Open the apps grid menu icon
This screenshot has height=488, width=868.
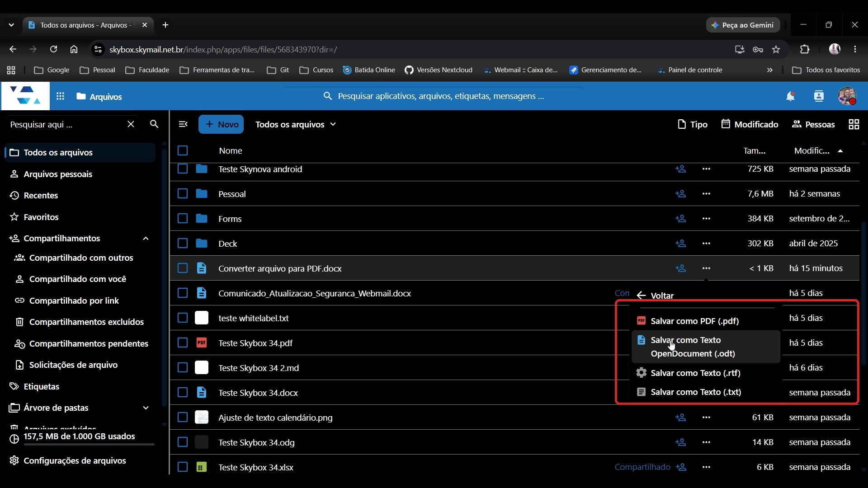(60, 96)
